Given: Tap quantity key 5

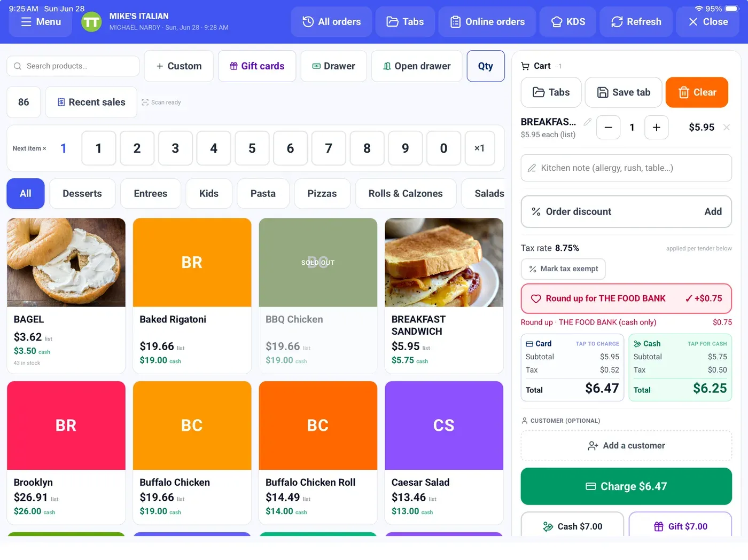Looking at the screenshot, I should point(252,148).
